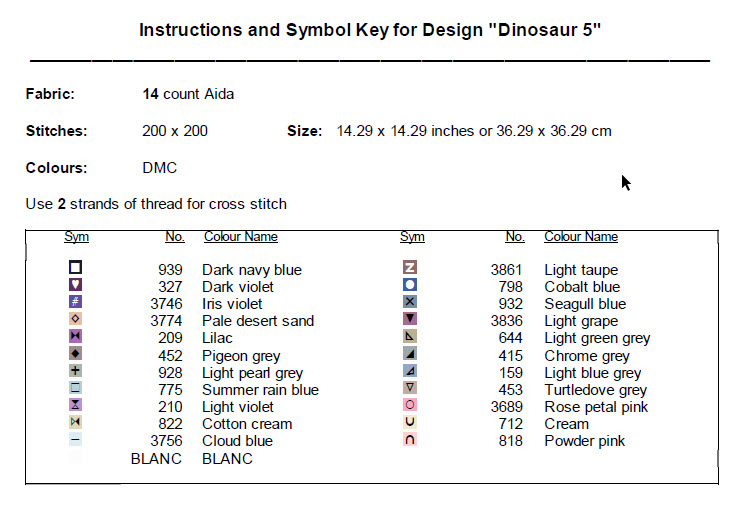Image resolution: width=747 pixels, height=509 pixels.
Task: Click the Dark navy blue symbol square
Action: pos(76,268)
